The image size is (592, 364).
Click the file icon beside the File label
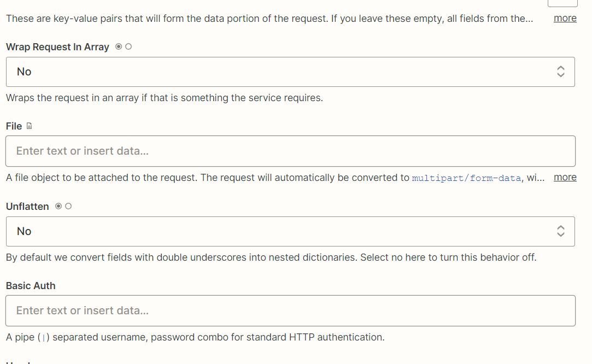30,126
